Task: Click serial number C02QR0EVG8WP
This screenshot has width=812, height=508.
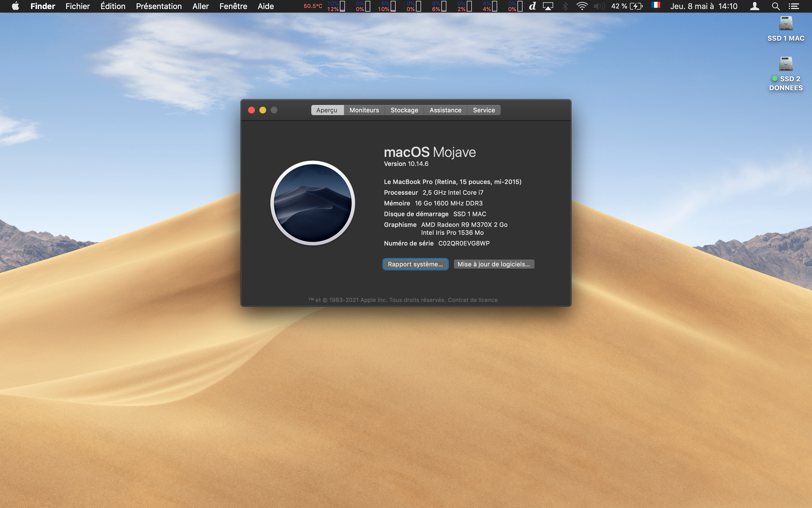Action: (464, 243)
